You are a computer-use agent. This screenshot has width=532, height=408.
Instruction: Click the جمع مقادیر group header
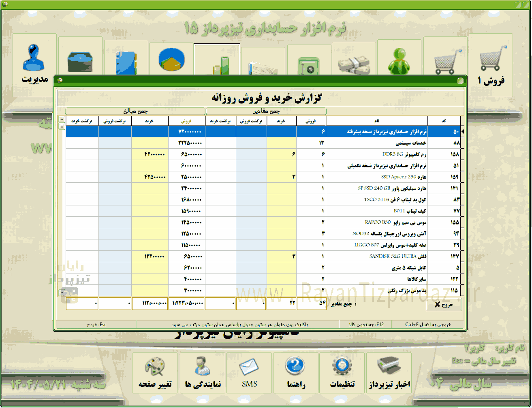pyautogui.click(x=266, y=111)
